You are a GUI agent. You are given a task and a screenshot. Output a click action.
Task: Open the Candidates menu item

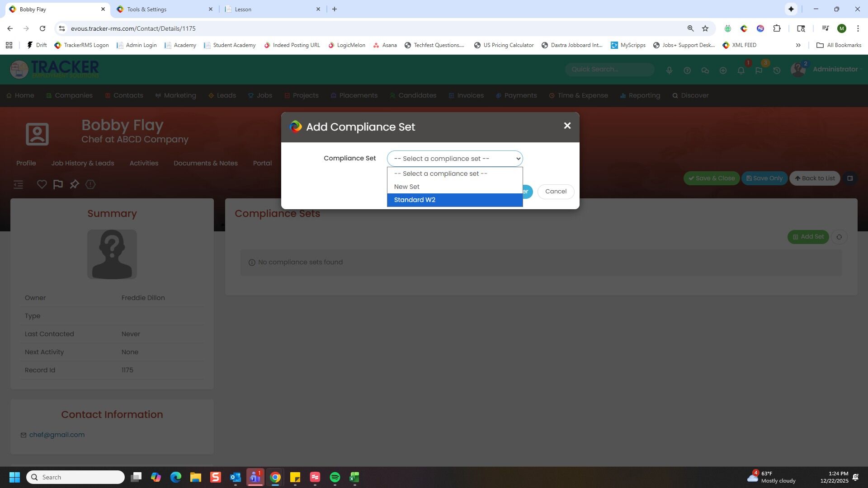point(417,95)
